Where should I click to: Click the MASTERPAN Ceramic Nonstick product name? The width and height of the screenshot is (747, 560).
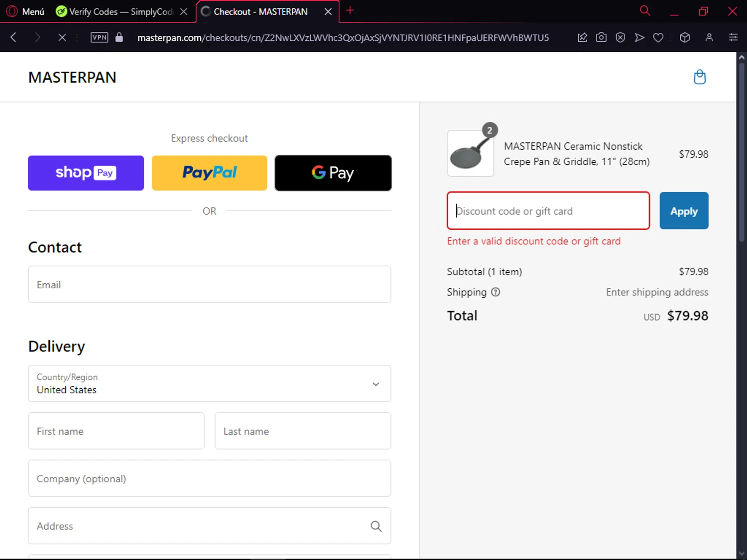[577, 154]
